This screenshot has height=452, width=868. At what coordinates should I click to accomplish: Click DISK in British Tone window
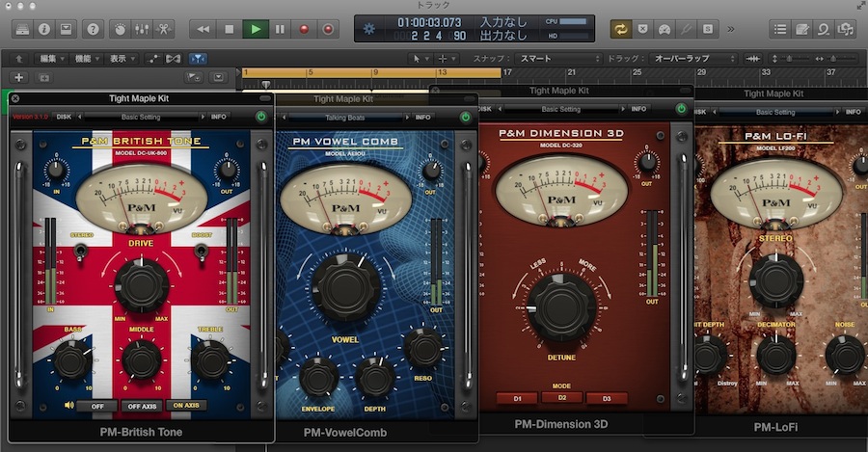[x=64, y=117]
